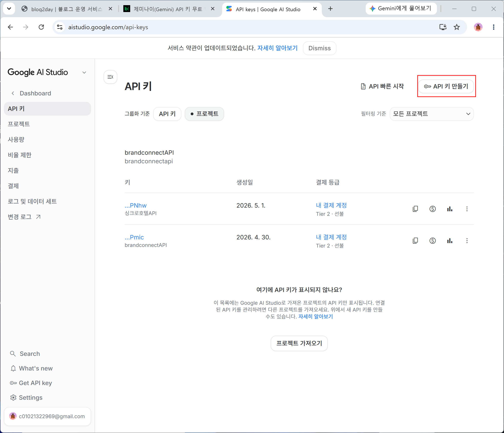The height and width of the screenshot is (433, 504).
Task: Open 지출 in sidebar
Action: tap(13, 170)
